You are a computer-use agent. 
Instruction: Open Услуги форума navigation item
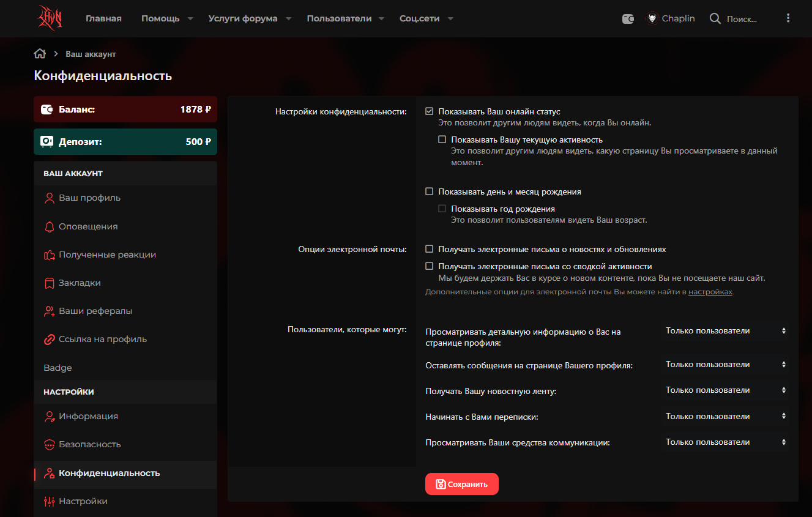(x=243, y=18)
